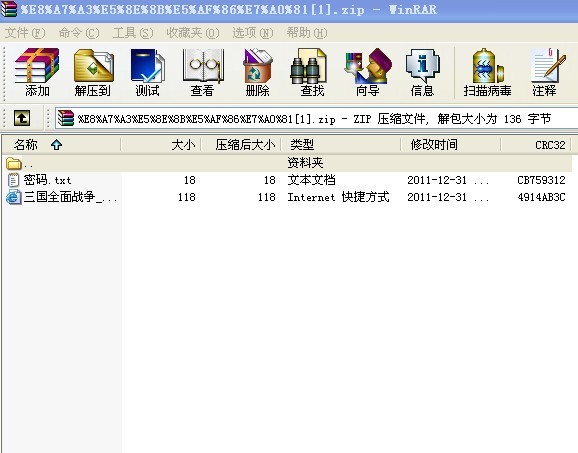Image resolution: width=578 pixels, height=453 pixels.
Task: Click packed size 18 of 密码.txt
Action: tap(269, 180)
